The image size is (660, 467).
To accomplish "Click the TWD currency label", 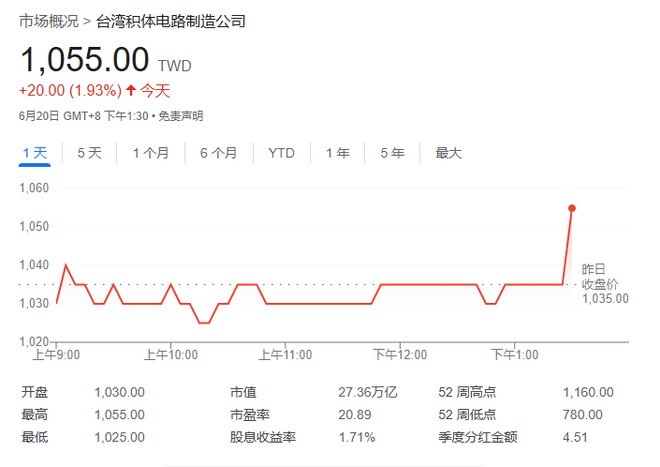I will click(175, 66).
